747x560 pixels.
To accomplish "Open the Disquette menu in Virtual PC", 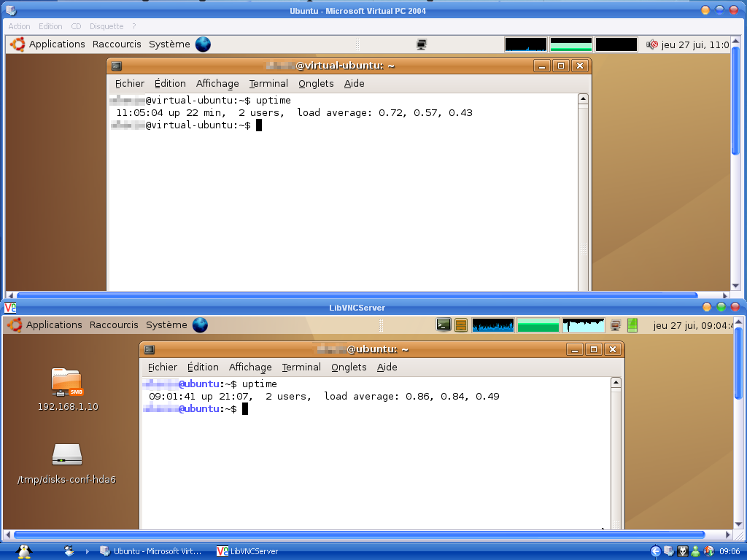I will point(107,26).
